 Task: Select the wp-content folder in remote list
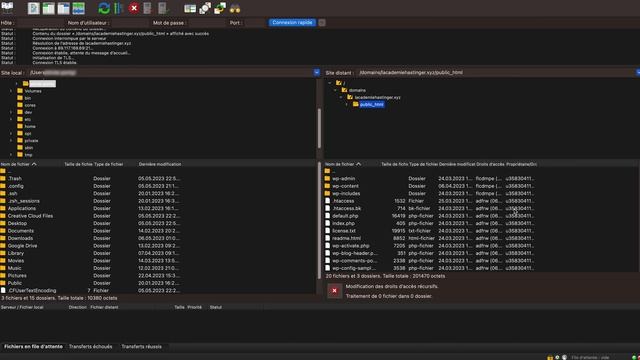[345, 186]
